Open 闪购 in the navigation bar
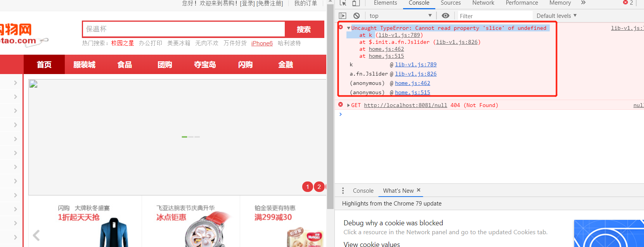The width and height of the screenshot is (644, 247). (245, 64)
